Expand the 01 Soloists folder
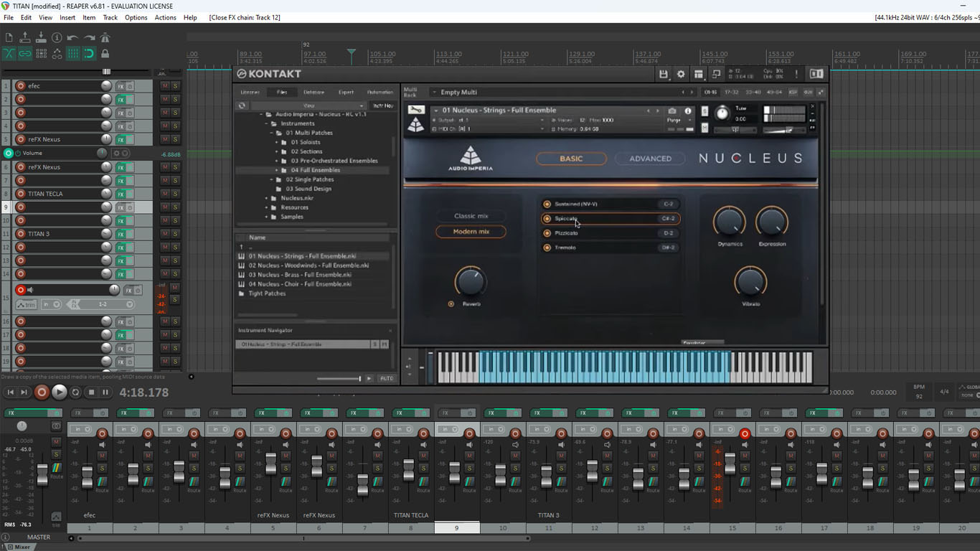This screenshot has height=551, width=980. pos(276,142)
